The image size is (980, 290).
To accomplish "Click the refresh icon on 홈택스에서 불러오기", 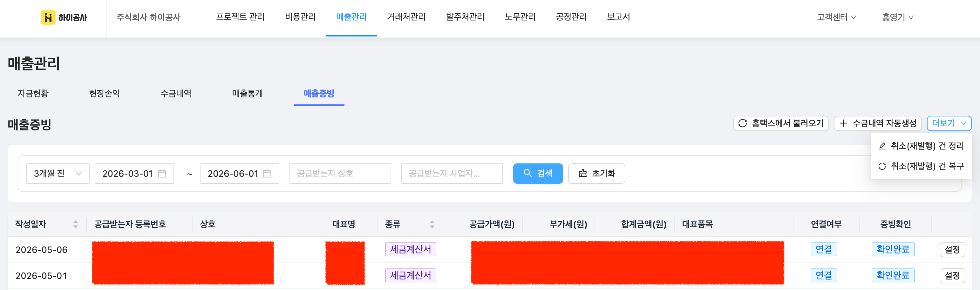I will click(742, 123).
